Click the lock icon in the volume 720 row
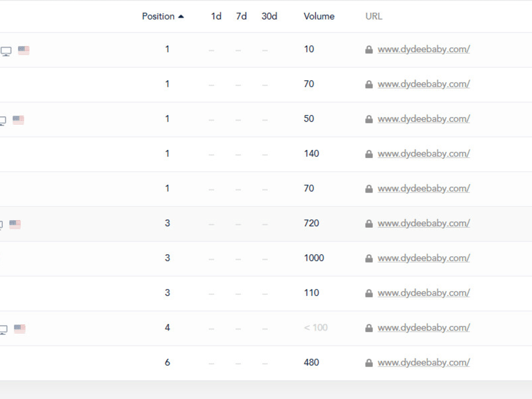The width and height of the screenshot is (532, 399). pyautogui.click(x=369, y=224)
